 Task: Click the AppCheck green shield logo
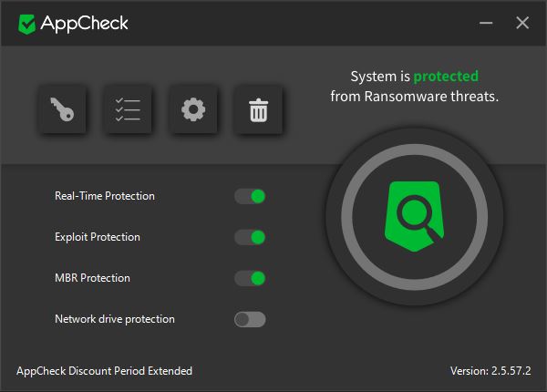(26, 24)
